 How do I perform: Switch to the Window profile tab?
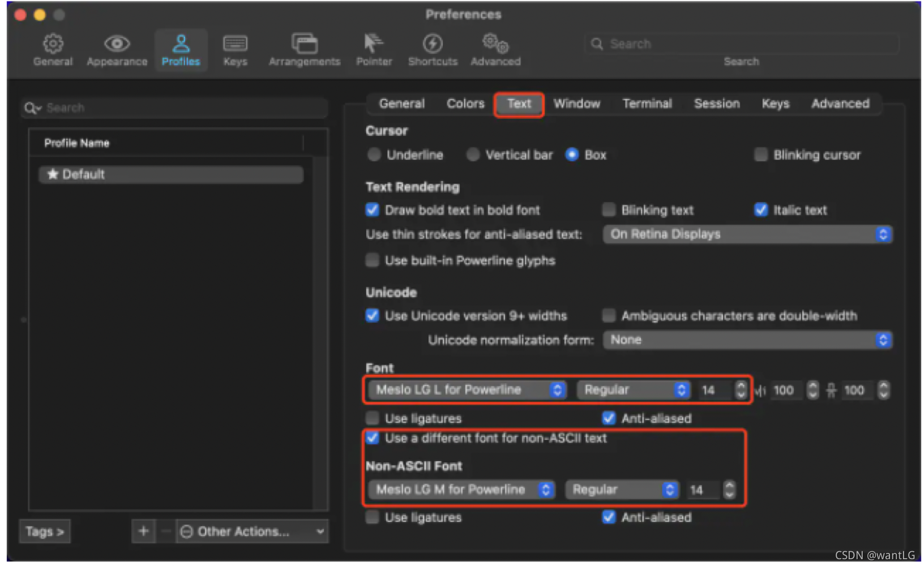[x=577, y=104]
